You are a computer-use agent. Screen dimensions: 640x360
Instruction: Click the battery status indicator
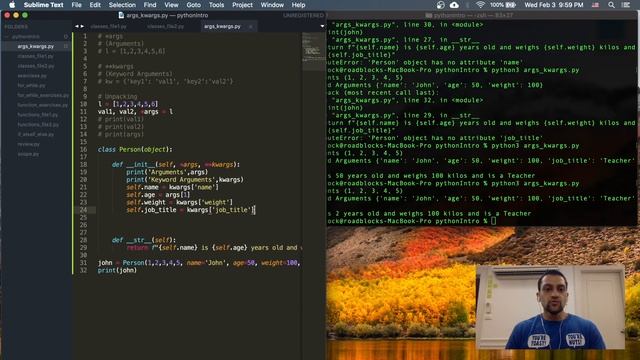[x=503, y=5]
